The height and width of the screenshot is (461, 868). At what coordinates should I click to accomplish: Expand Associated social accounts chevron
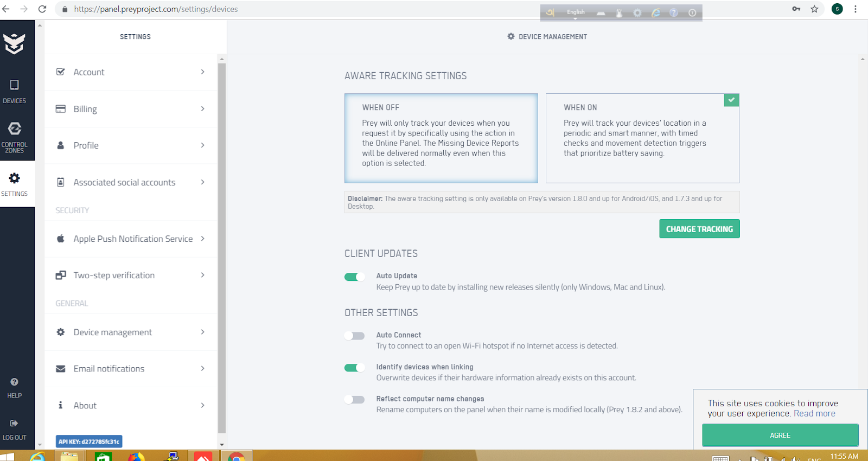[202, 182]
